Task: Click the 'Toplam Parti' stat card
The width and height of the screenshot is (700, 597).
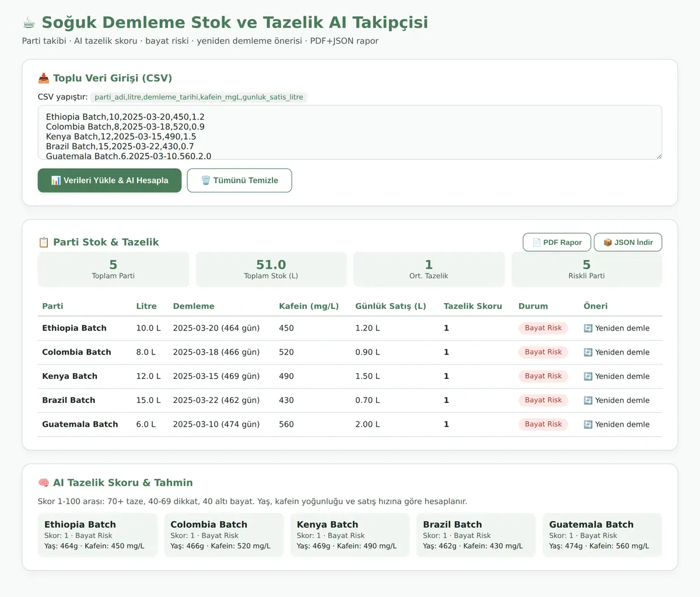Action: click(113, 269)
